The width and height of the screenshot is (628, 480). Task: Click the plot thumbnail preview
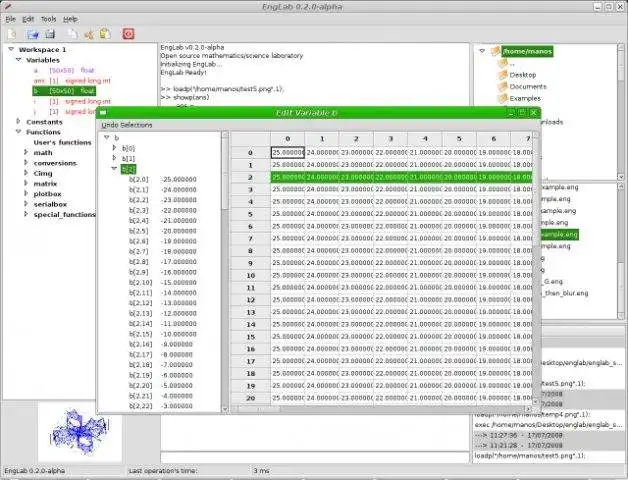point(80,432)
